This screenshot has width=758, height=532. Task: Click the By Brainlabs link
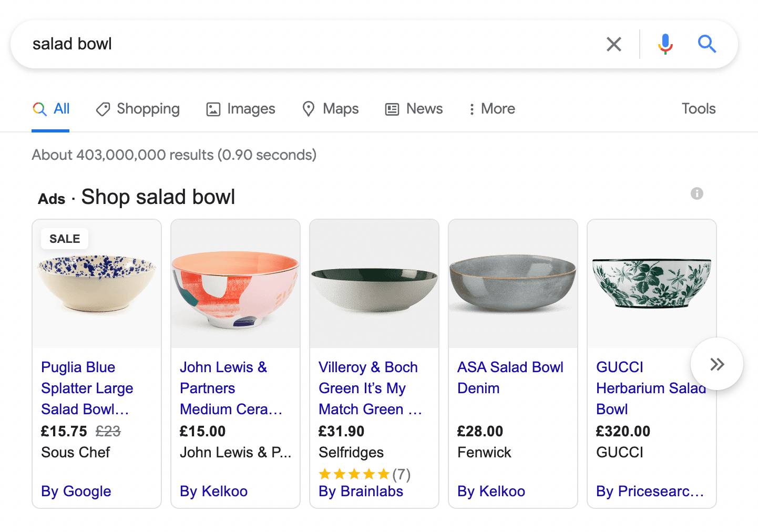click(361, 491)
